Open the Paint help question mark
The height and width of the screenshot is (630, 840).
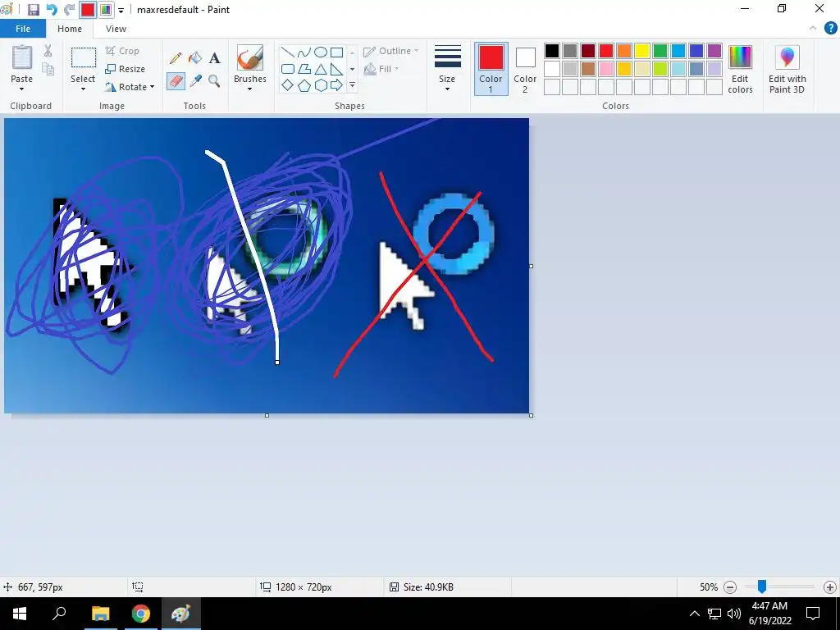(x=830, y=29)
